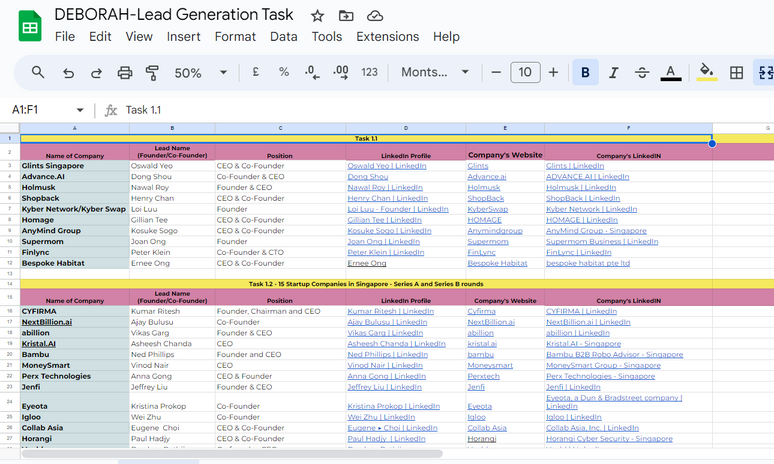Redo the last action
Viewport: 774px width, 464px height.
[96, 73]
